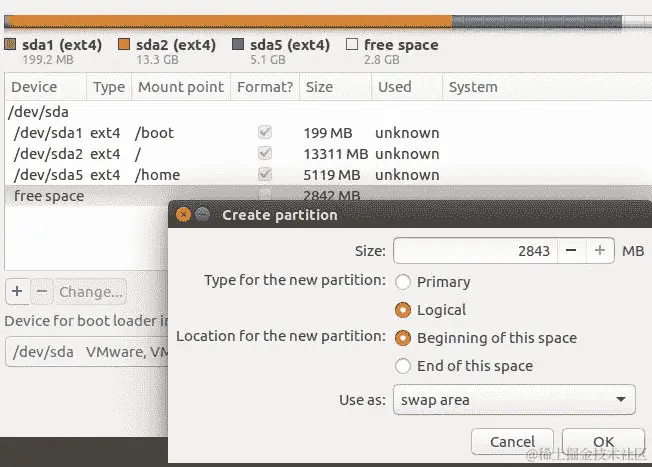
Task: Click the Used column header
Action: coord(407,87)
